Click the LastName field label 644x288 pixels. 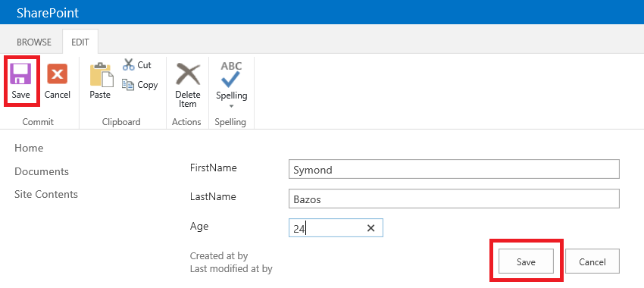click(213, 197)
